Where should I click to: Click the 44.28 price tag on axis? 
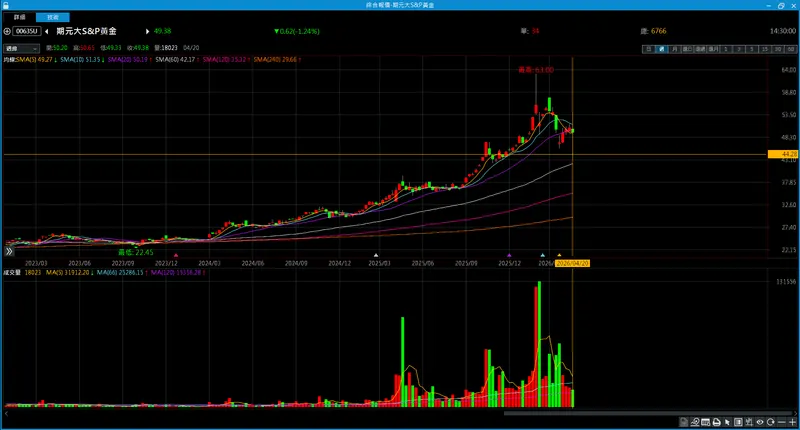[783, 154]
